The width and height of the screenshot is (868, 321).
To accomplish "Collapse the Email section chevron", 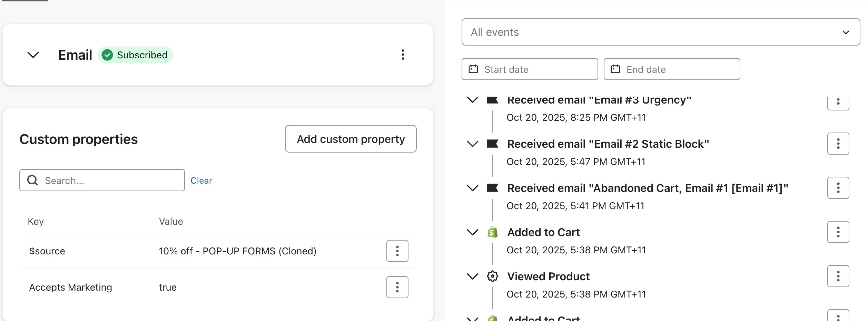I will [33, 55].
